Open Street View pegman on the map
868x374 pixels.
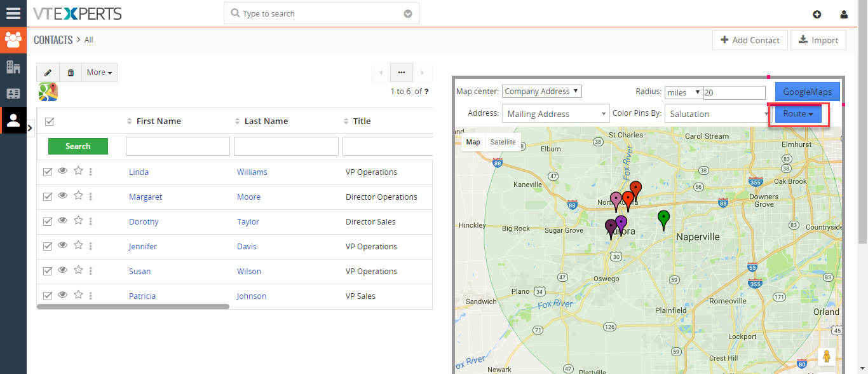(827, 357)
